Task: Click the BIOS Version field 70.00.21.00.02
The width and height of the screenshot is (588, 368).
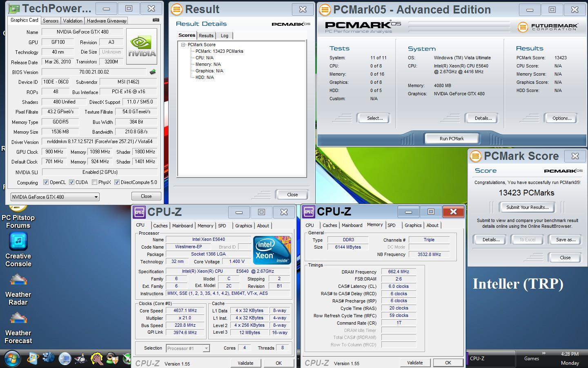Action: [94, 72]
